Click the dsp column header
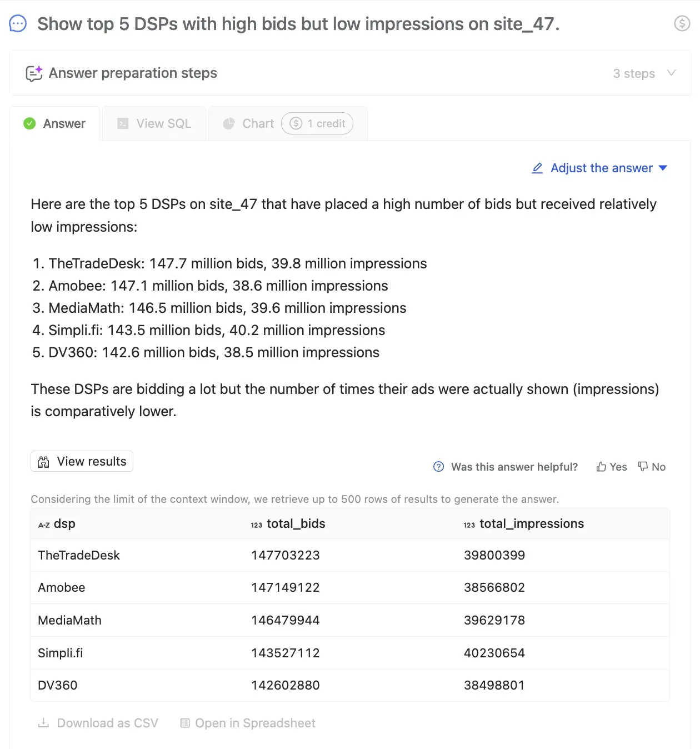700x749 pixels. click(x=64, y=523)
